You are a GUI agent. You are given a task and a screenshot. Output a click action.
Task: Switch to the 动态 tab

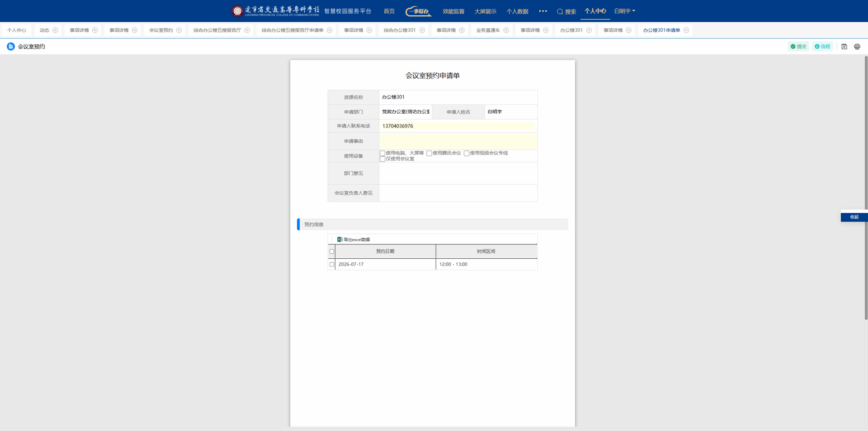[45, 30]
